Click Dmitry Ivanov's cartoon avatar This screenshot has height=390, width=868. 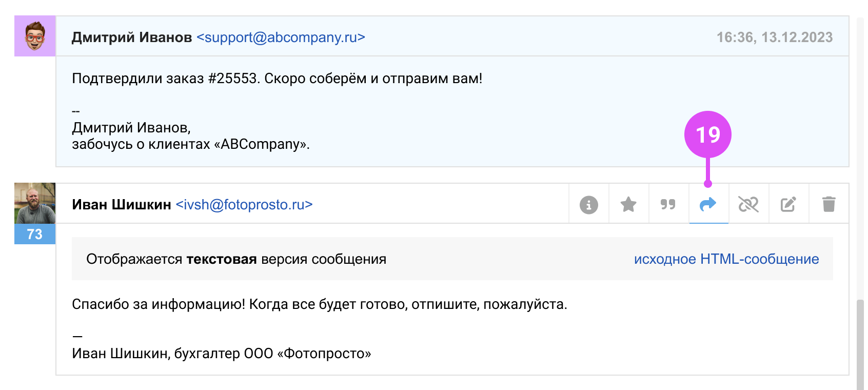pos(35,36)
